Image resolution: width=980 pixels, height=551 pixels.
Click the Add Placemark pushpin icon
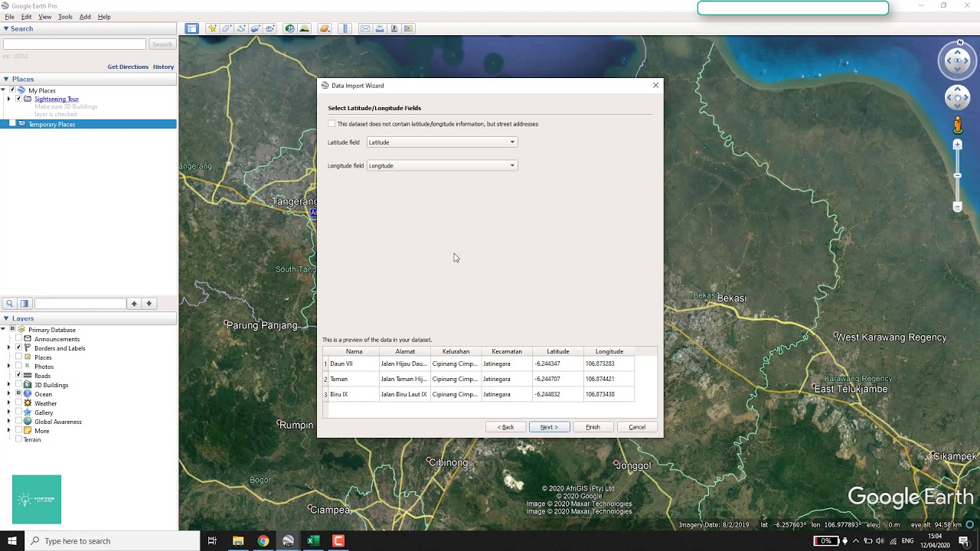pos(212,29)
